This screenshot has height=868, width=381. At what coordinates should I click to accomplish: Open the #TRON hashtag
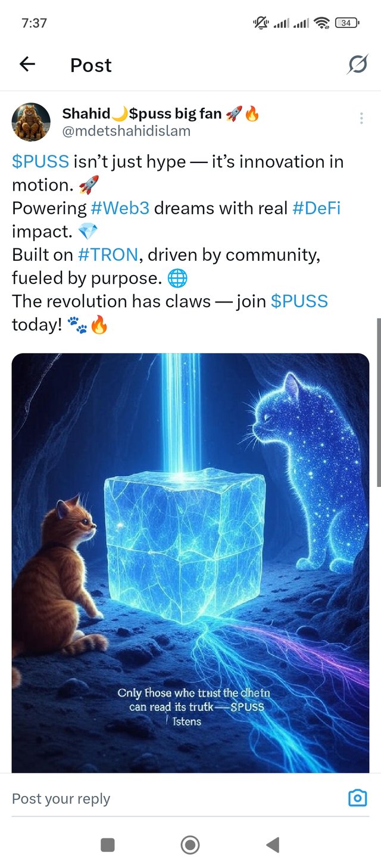pyautogui.click(x=108, y=254)
